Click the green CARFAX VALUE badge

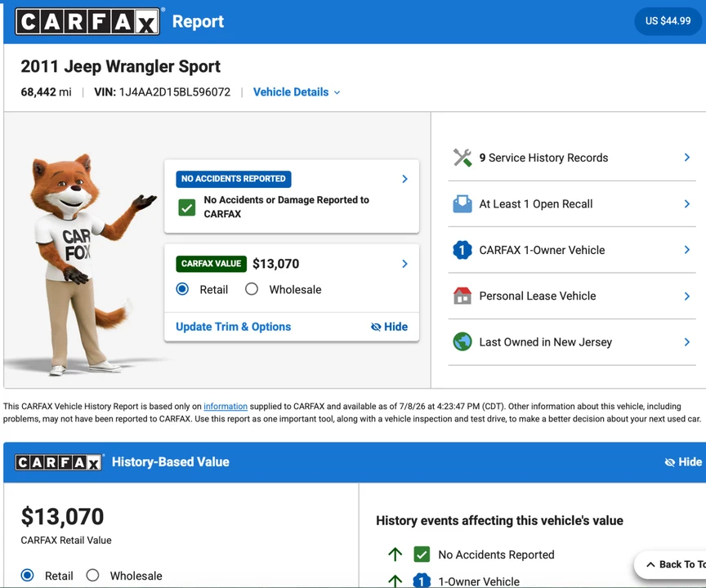(x=211, y=264)
